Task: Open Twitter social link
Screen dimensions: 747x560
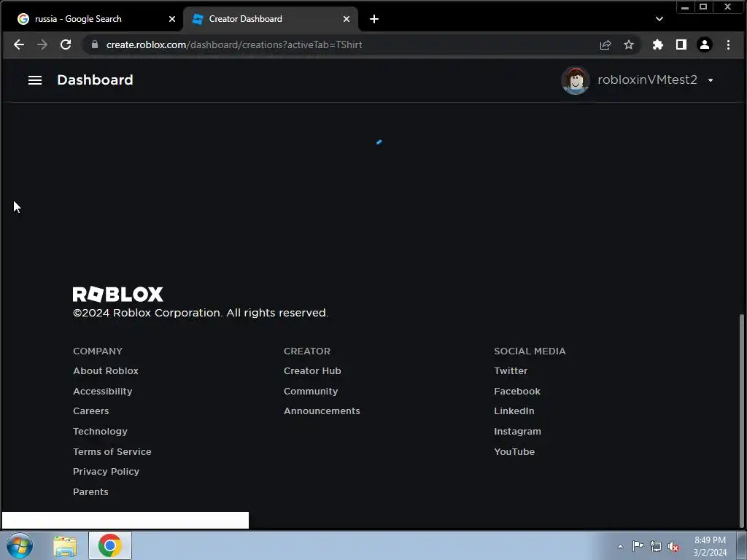Action: click(511, 371)
